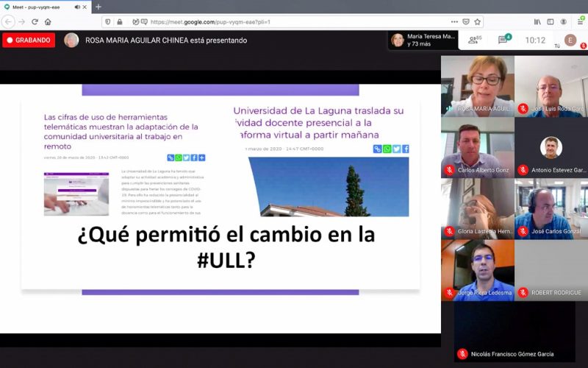Open the Firefox hamburger menu
This screenshot has height=368, width=588.
[580, 22]
